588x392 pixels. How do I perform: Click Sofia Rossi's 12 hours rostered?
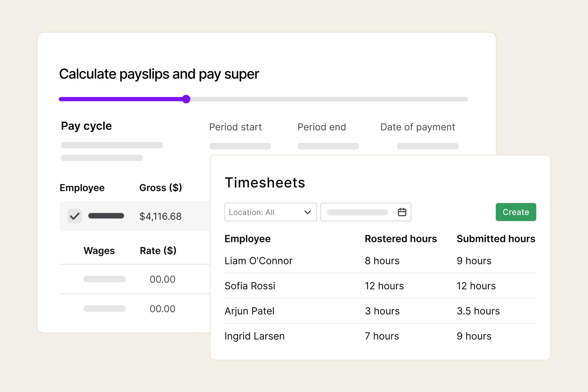[384, 286]
